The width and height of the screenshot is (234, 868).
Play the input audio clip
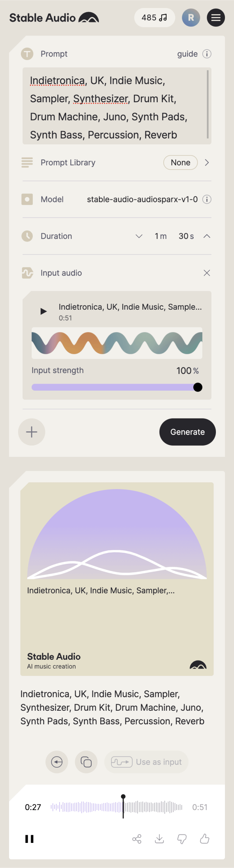[43, 311]
